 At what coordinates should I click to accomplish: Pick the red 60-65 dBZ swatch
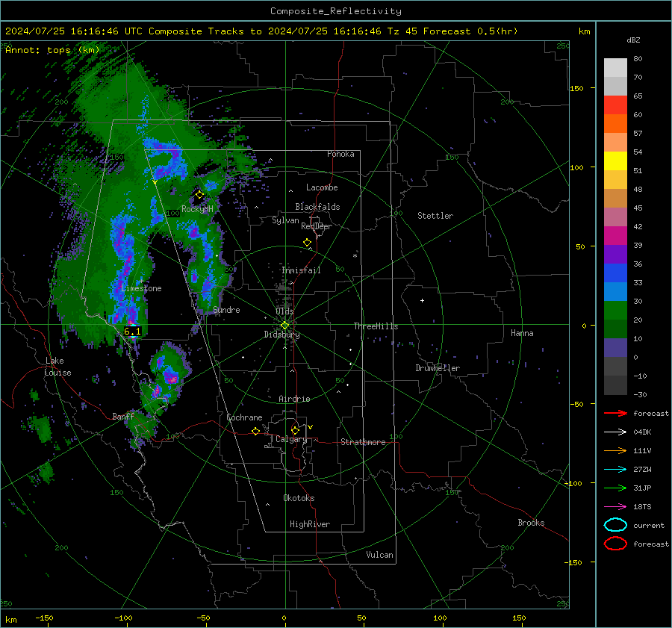[x=615, y=105]
